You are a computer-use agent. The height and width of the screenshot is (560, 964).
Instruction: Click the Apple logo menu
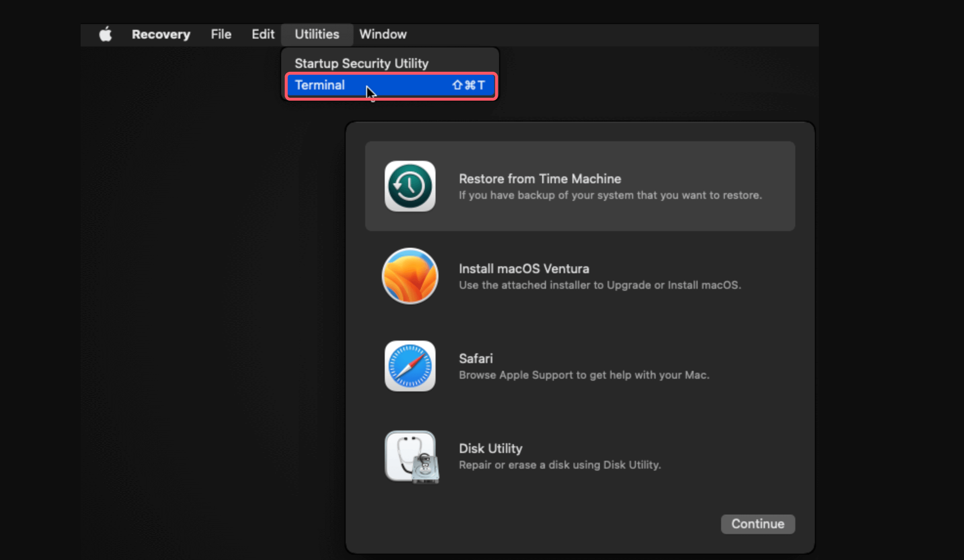pyautogui.click(x=106, y=34)
